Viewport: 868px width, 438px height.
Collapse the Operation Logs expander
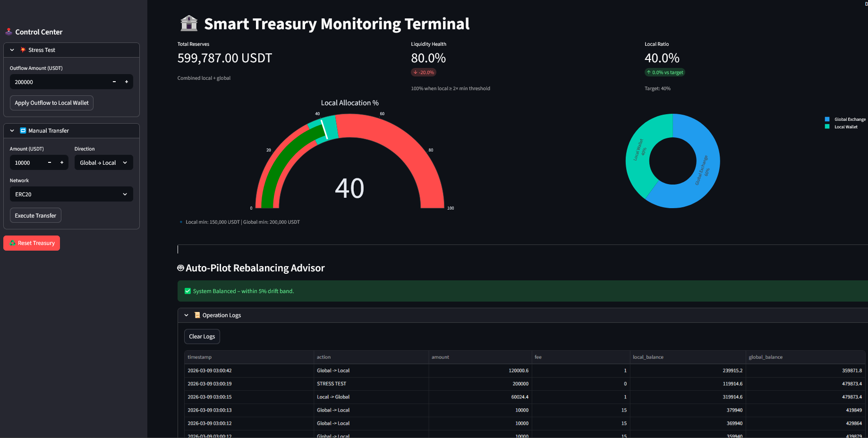click(x=187, y=315)
